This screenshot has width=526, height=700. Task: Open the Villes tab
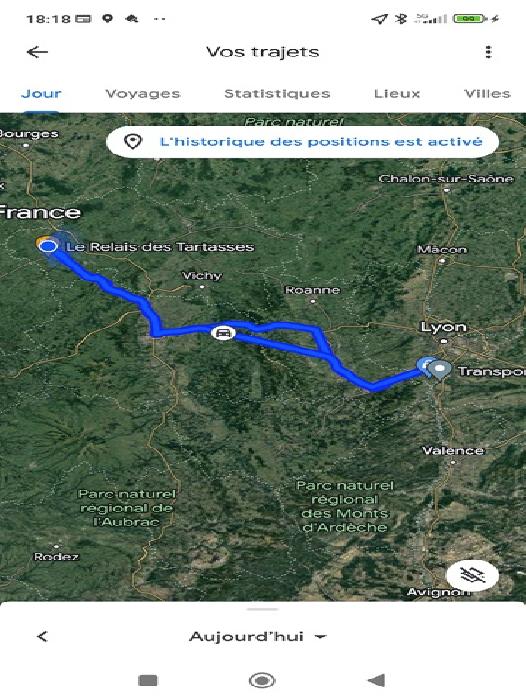(487, 94)
